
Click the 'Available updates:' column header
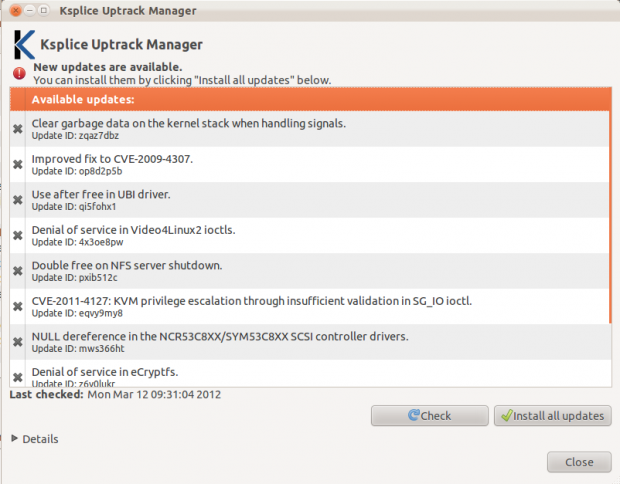click(310, 99)
